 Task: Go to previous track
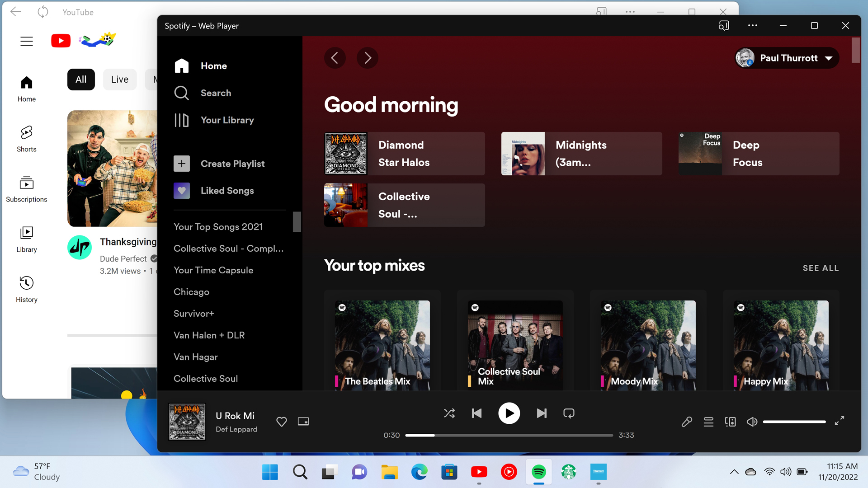click(x=476, y=413)
